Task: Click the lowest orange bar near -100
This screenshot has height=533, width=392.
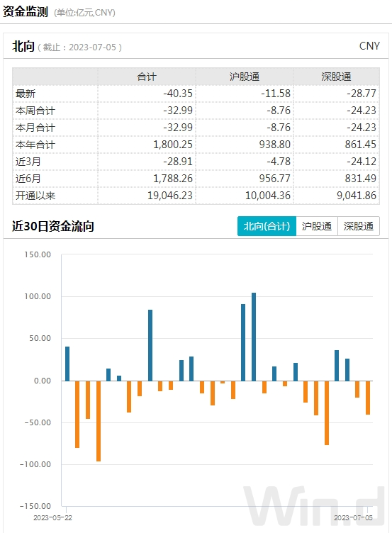Action: (x=99, y=421)
